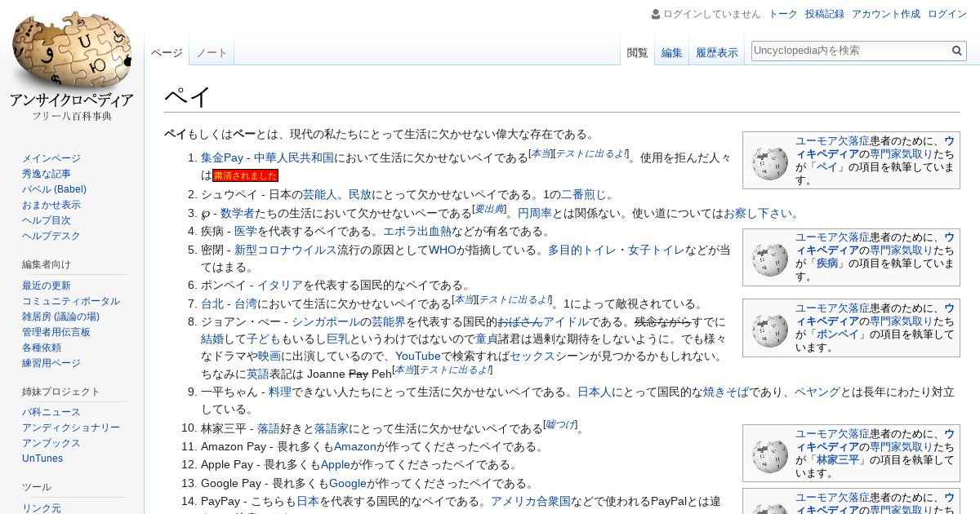
Task: Go to メインページ in sidebar
Action: (51, 158)
